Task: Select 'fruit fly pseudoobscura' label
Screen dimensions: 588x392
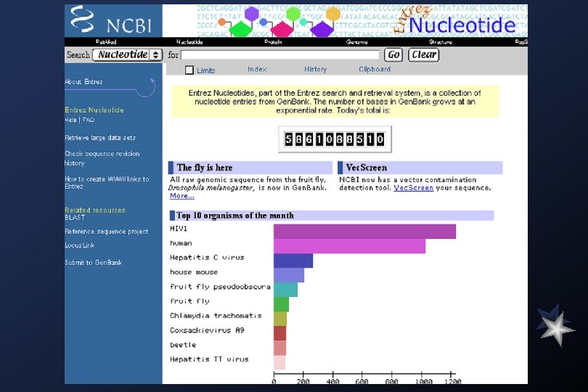Action: point(220,287)
